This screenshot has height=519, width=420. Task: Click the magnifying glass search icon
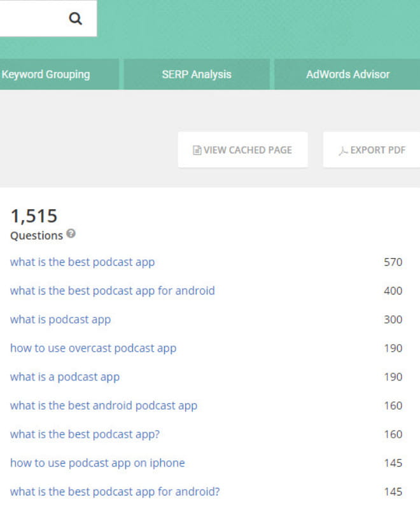click(76, 19)
